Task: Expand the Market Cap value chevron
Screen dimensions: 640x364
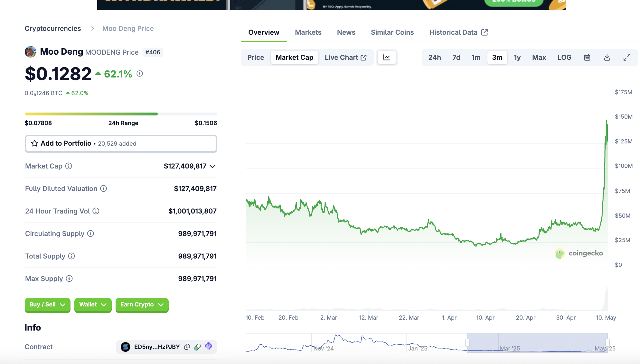Action: point(212,166)
